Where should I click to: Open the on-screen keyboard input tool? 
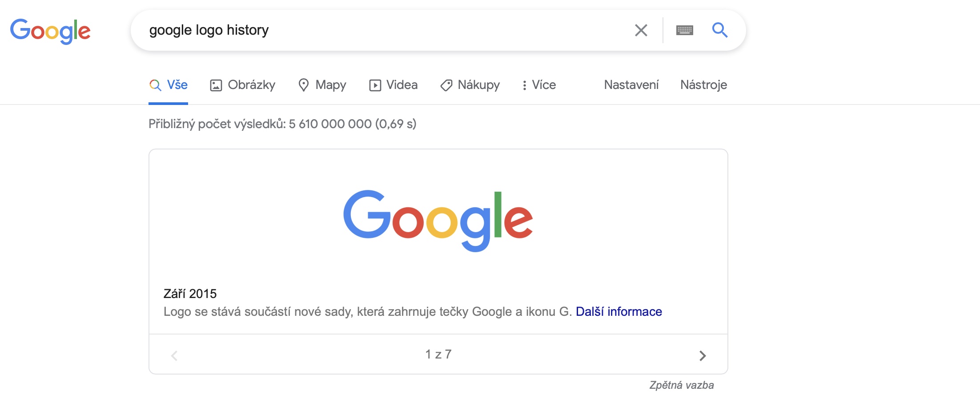(x=684, y=30)
